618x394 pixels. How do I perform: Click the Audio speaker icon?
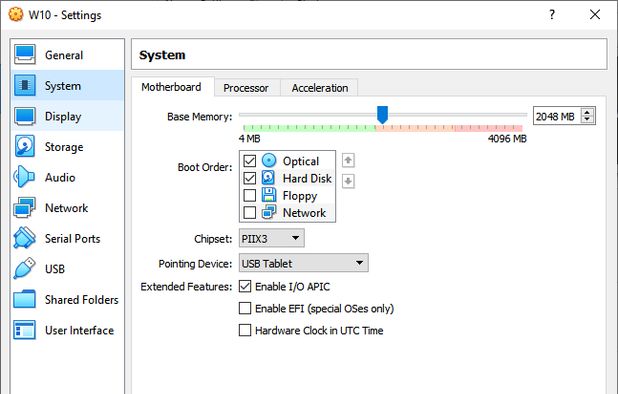(24, 177)
